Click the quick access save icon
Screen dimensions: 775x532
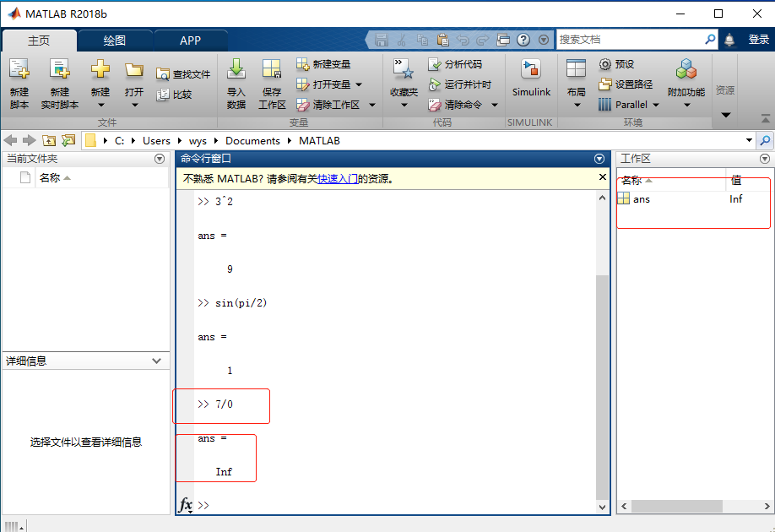(381, 40)
